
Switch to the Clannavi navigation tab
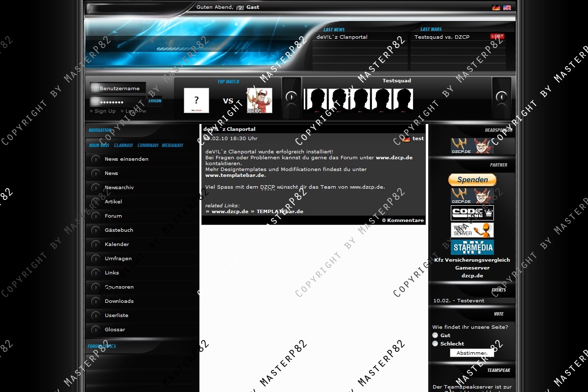[123, 146]
